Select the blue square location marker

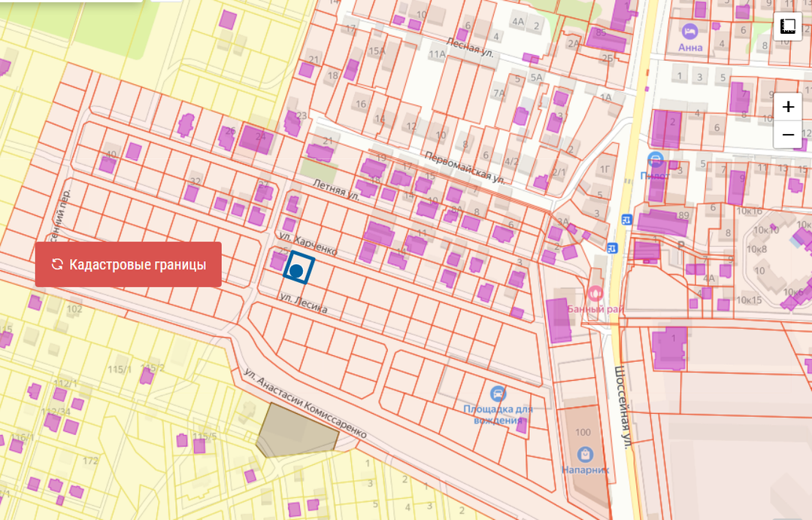pos(298,269)
